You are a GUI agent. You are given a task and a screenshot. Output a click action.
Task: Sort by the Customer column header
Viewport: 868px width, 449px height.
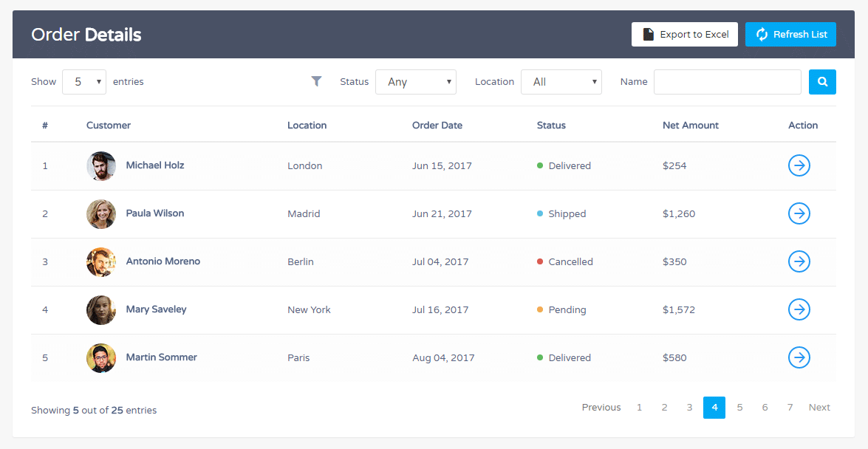109,125
